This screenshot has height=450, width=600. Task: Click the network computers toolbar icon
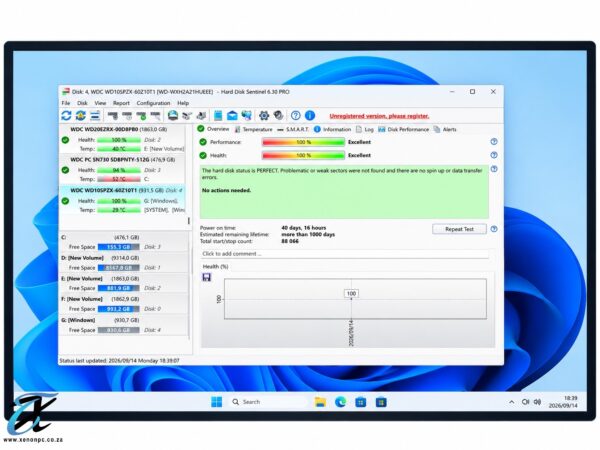click(x=247, y=115)
